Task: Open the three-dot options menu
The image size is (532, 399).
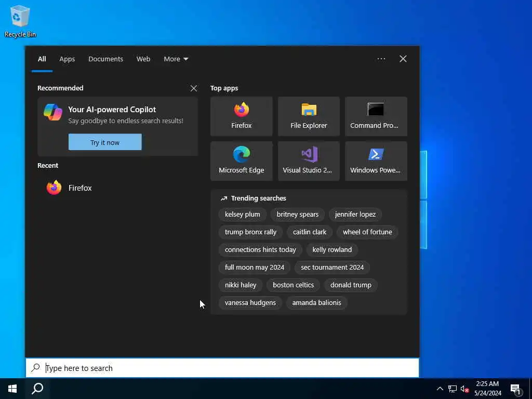Action: click(381, 59)
